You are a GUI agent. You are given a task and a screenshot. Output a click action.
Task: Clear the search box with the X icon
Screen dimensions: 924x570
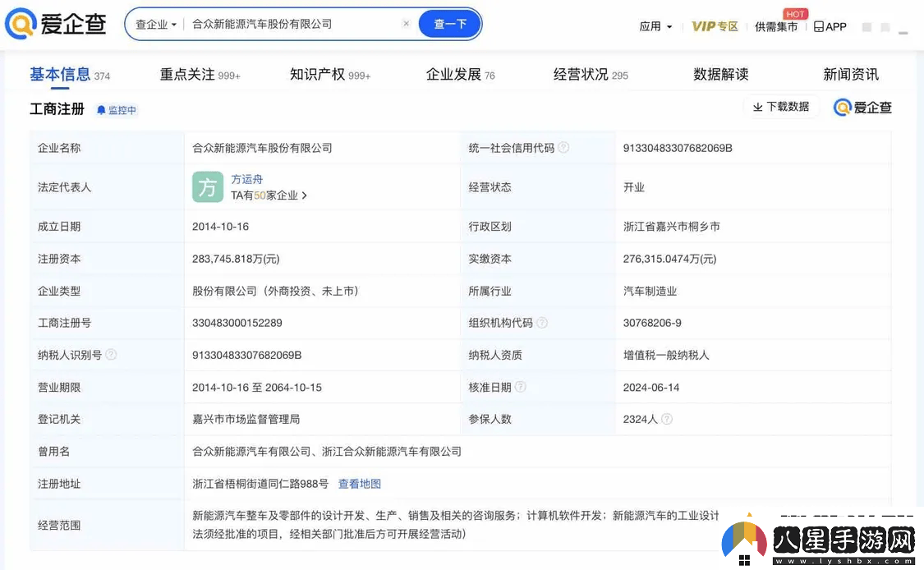tap(406, 24)
